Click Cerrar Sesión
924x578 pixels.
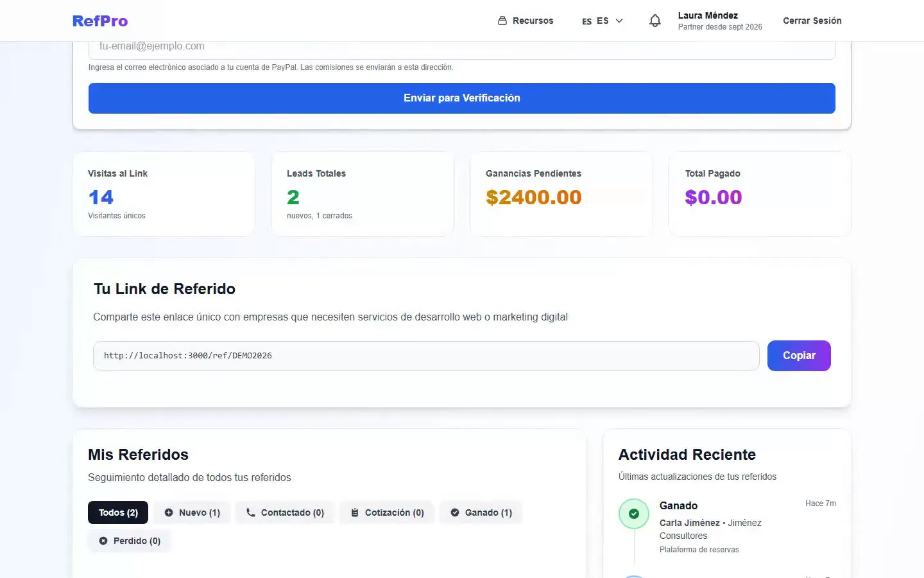812,21
